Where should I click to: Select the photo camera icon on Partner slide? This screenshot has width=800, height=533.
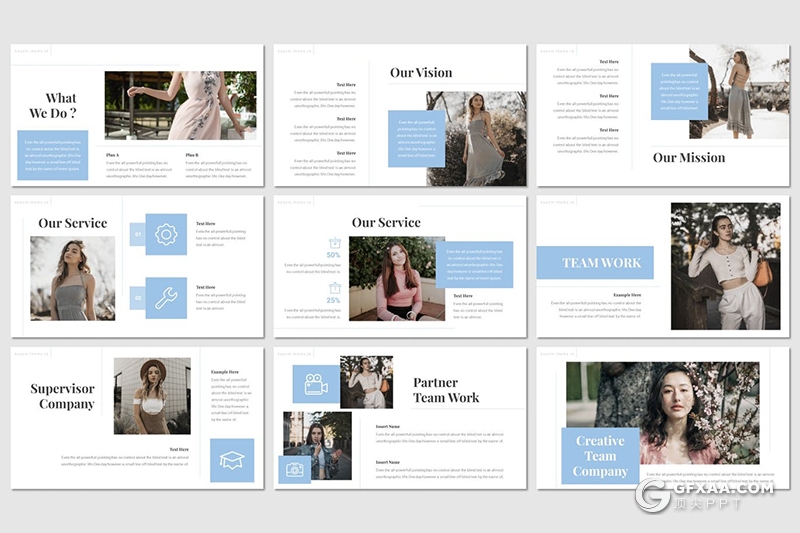coord(296,469)
